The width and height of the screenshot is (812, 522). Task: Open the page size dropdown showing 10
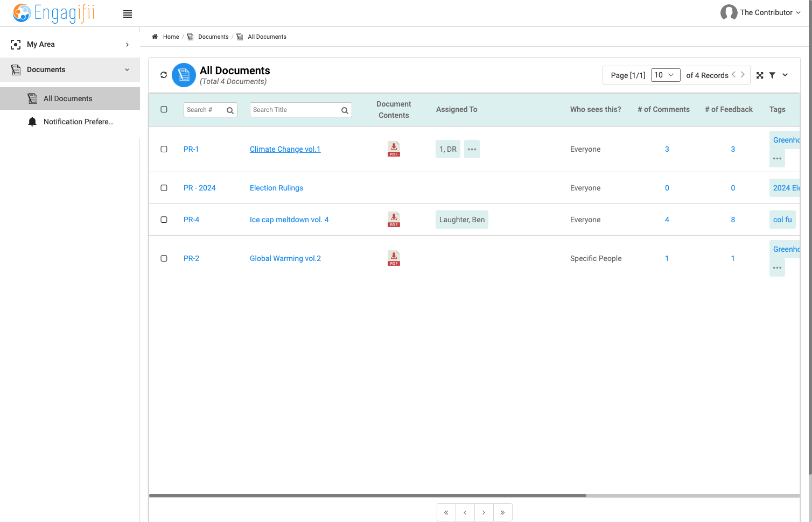[666, 75]
